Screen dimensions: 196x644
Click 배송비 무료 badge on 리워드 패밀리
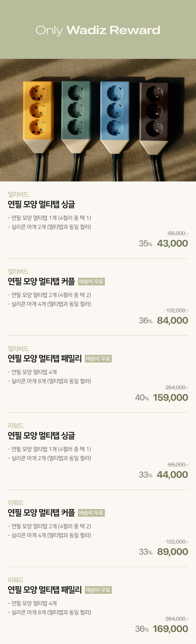tap(98, 590)
